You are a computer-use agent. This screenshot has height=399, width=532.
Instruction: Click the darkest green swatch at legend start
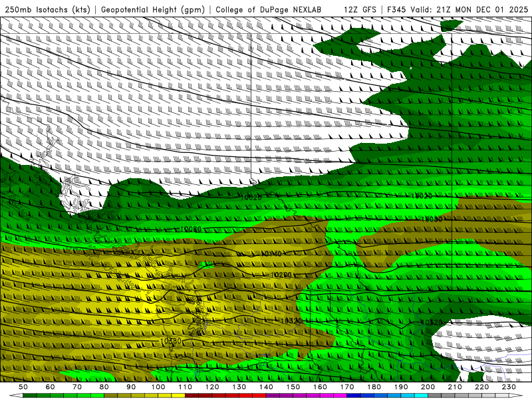click(29, 396)
